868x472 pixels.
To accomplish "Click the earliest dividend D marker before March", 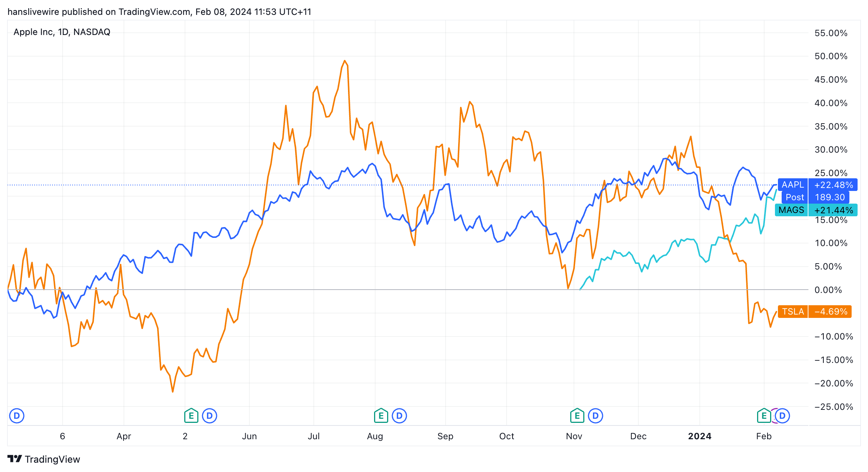I will [17, 416].
